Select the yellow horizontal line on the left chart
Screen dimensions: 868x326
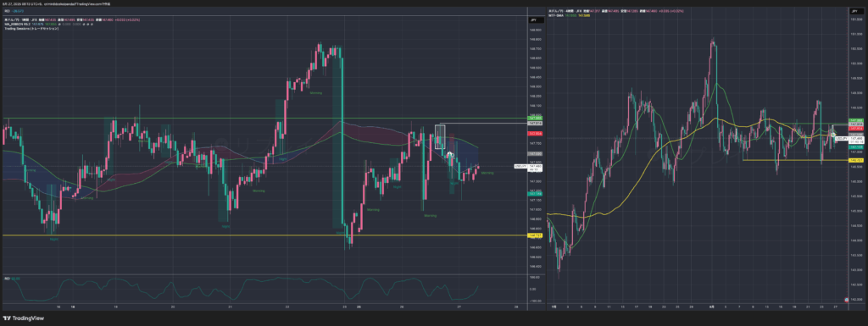click(264, 235)
